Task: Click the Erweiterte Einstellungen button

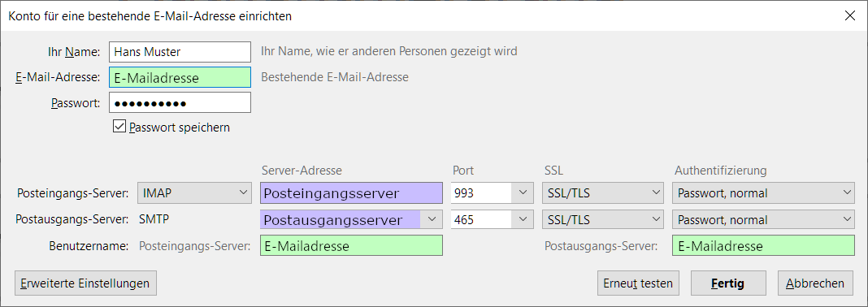Action: pos(86,283)
